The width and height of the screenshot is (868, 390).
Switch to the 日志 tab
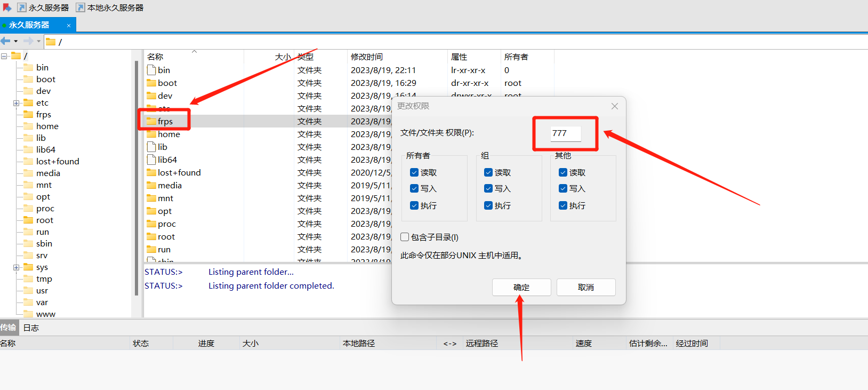pos(31,328)
